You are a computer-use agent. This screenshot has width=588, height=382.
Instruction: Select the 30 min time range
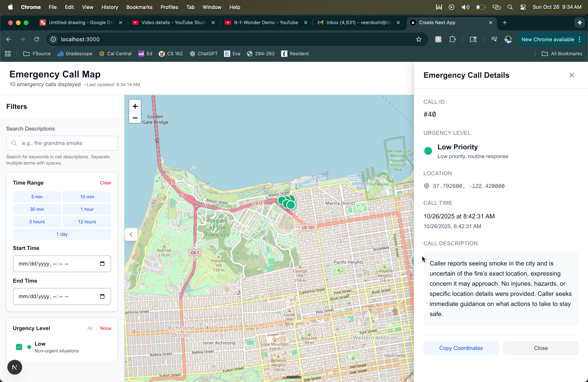(x=37, y=209)
